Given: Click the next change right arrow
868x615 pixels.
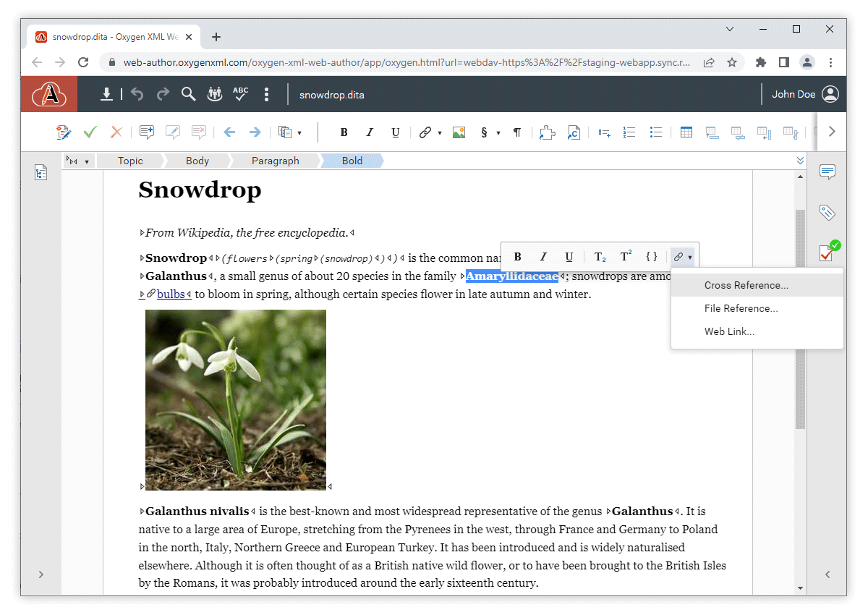Looking at the screenshot, I should coord(255,132).
